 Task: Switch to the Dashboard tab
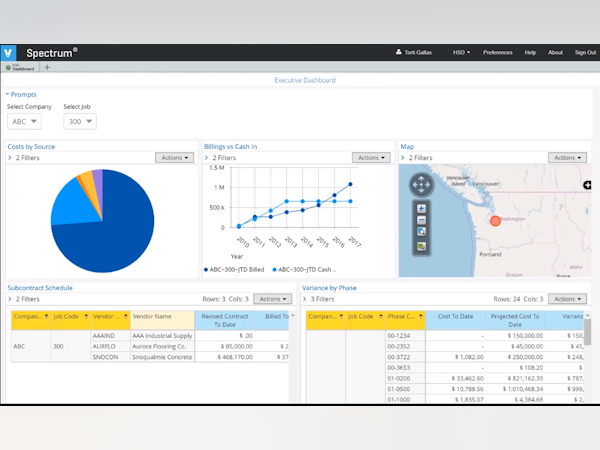coord(20,68)
